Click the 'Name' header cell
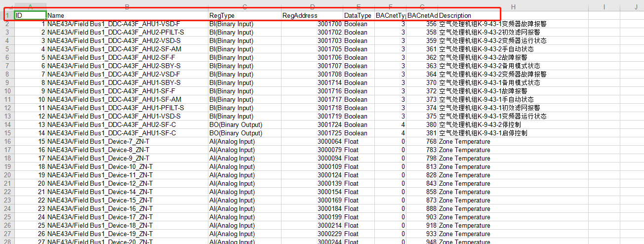Viewport: 644px width, 244px height. tap(127, 16)
